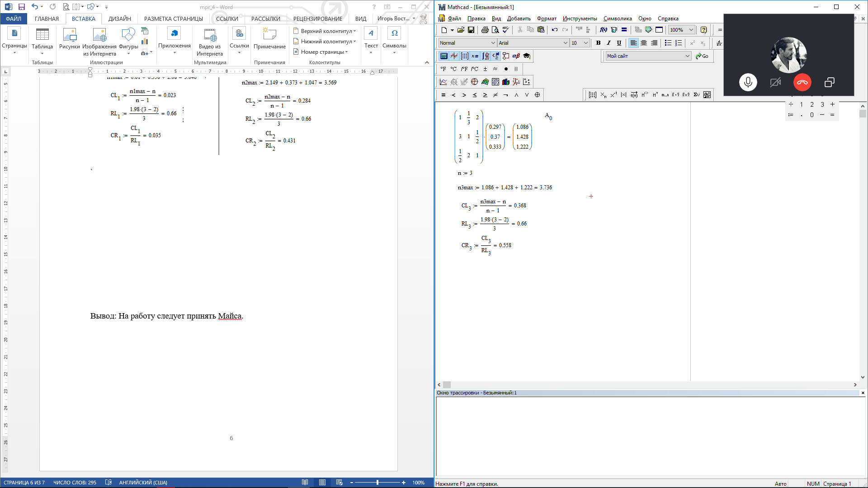Click matrix transpose operator icon

coord(655,95)
